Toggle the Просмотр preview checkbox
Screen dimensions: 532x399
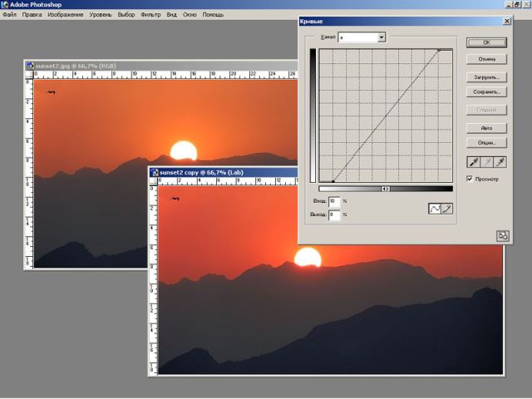coord(470,179)
